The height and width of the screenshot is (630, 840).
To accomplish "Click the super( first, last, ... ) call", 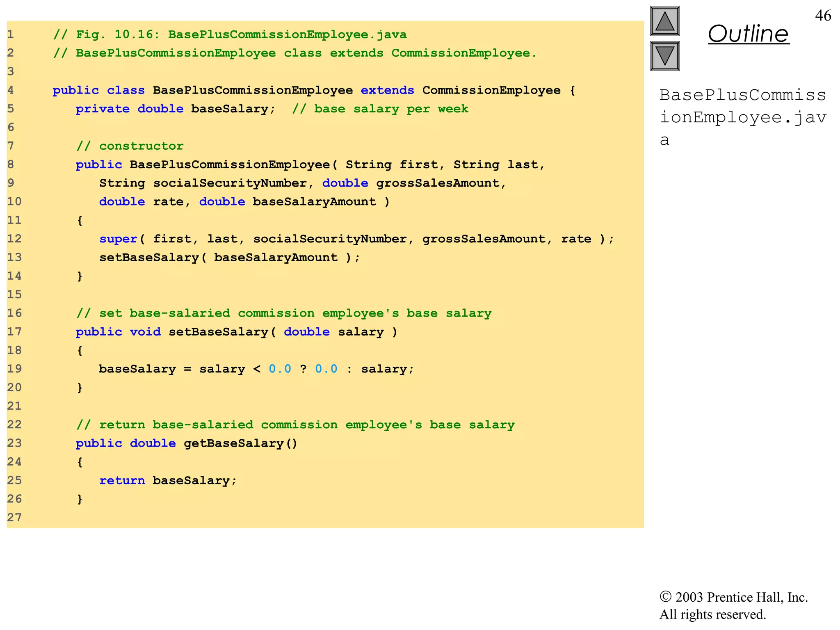I will (x=357, y=239).
